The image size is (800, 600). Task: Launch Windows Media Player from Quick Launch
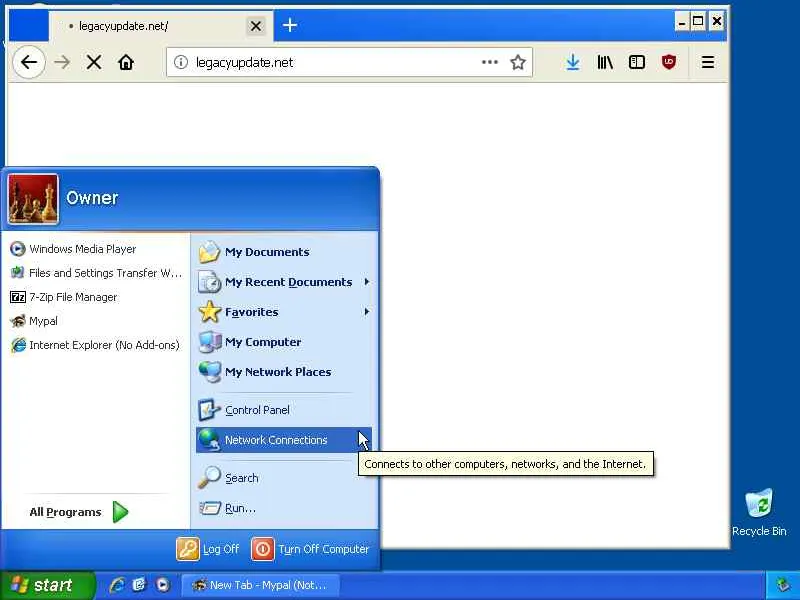(163, 585)
